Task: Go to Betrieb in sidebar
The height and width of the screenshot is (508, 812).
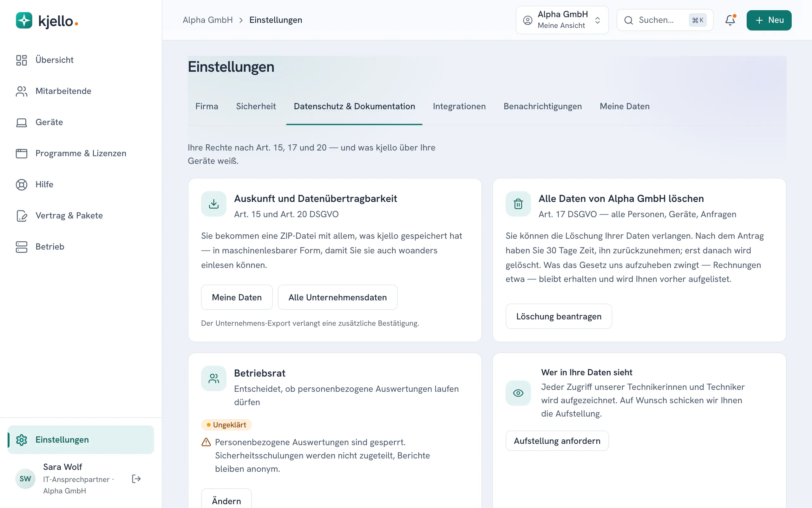Action: [x=81, y=247]
